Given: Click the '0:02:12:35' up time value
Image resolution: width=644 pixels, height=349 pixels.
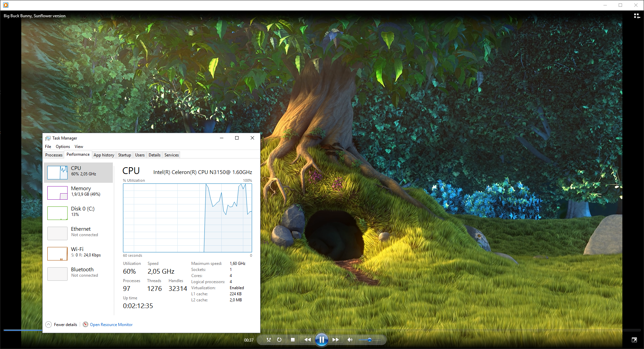Looking at the screenshot, I should click(x=138, y=306).
